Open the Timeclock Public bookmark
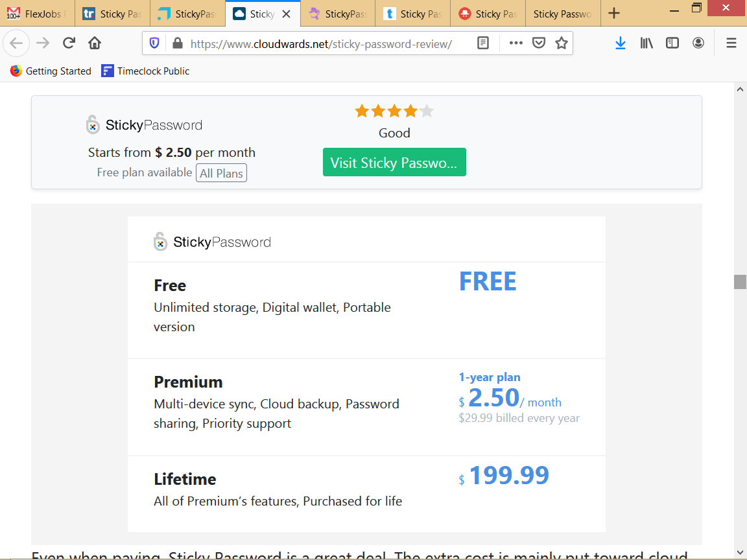 (145, 71)
